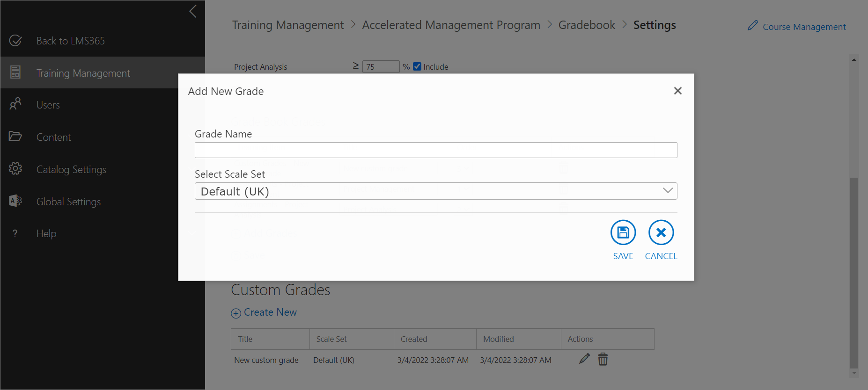The width and height of the screenshot is (868, 390).
Task: Toggle the Include checkbox for Project Analysis
Action: [x=417, y=66]
